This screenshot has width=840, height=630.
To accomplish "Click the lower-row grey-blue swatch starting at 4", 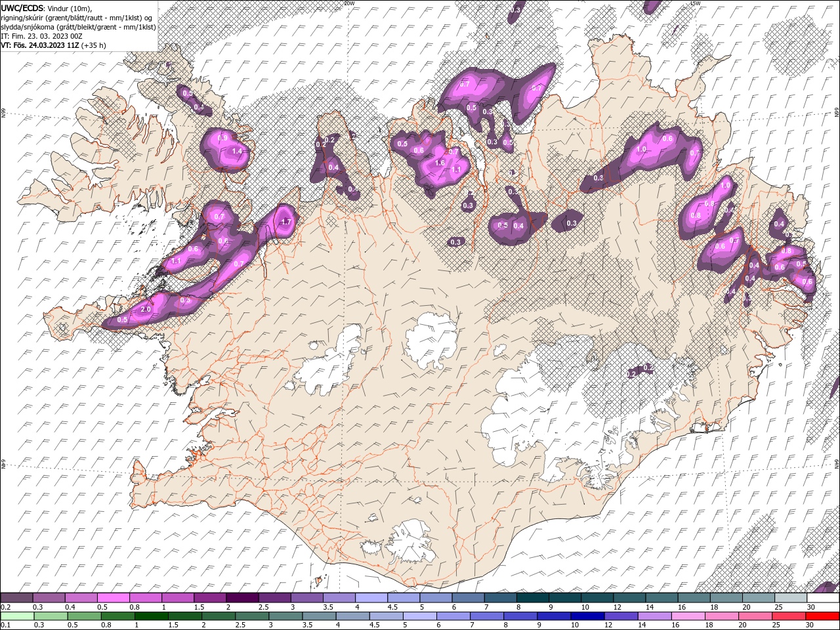I will pyautogui.click(x=353, y=616).
